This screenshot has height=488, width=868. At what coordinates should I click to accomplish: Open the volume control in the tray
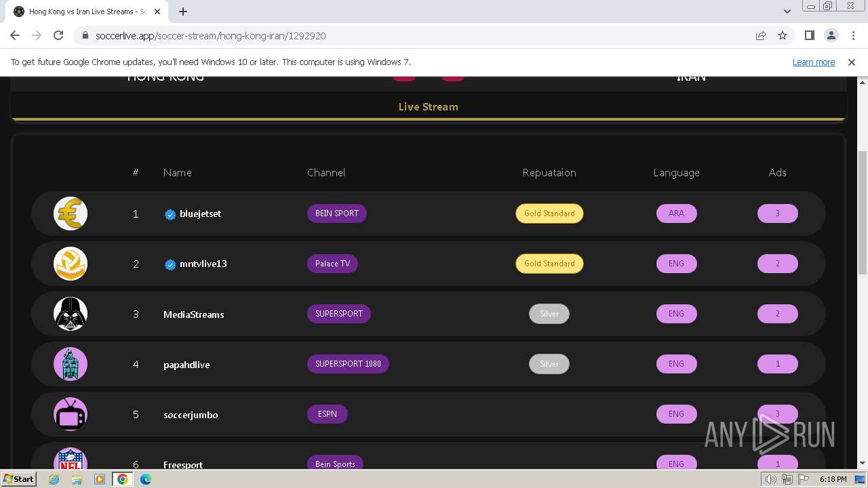tap(770, 479)
